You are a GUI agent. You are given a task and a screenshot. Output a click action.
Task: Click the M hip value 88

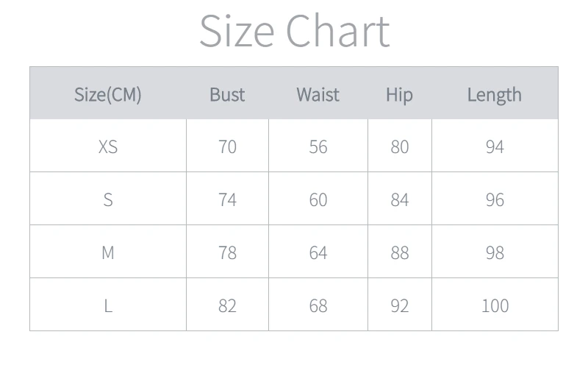pos(399,252)
